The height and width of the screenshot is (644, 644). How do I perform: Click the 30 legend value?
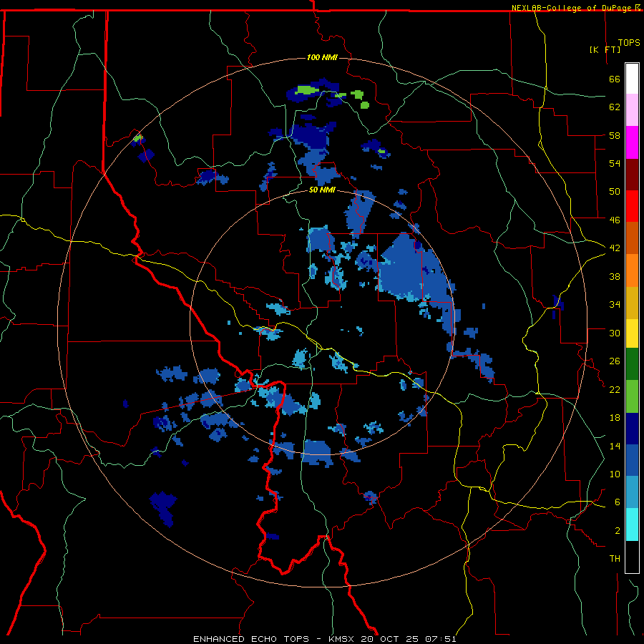(615, 333)
